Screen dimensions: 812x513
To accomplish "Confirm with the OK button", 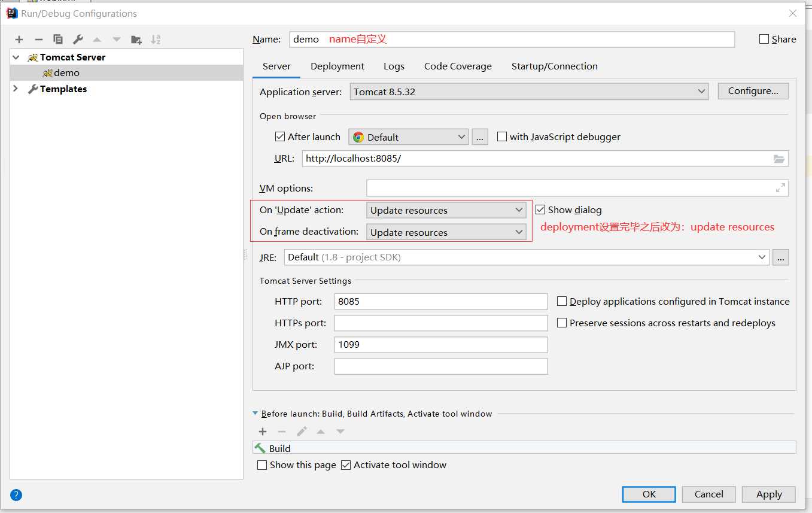I will [649, 494].
